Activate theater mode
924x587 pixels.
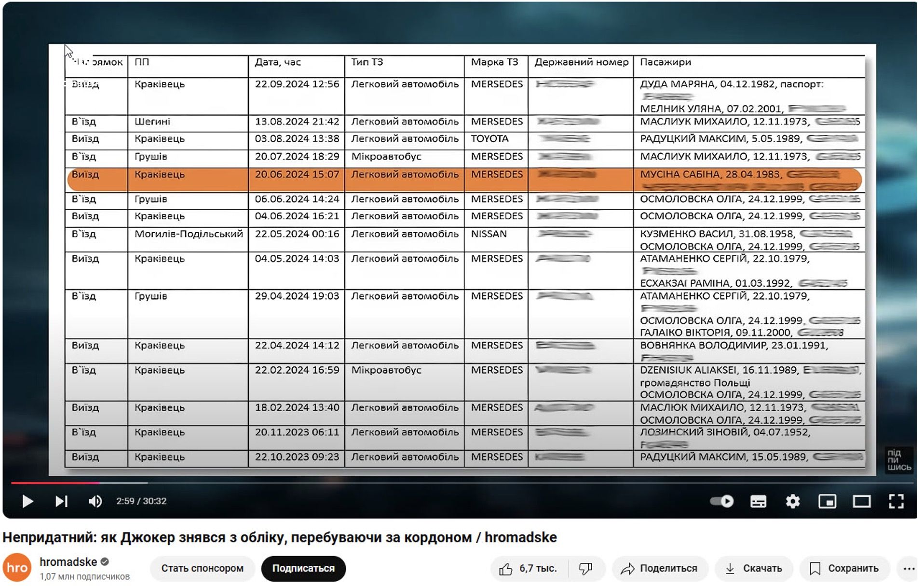pos(862,501)
